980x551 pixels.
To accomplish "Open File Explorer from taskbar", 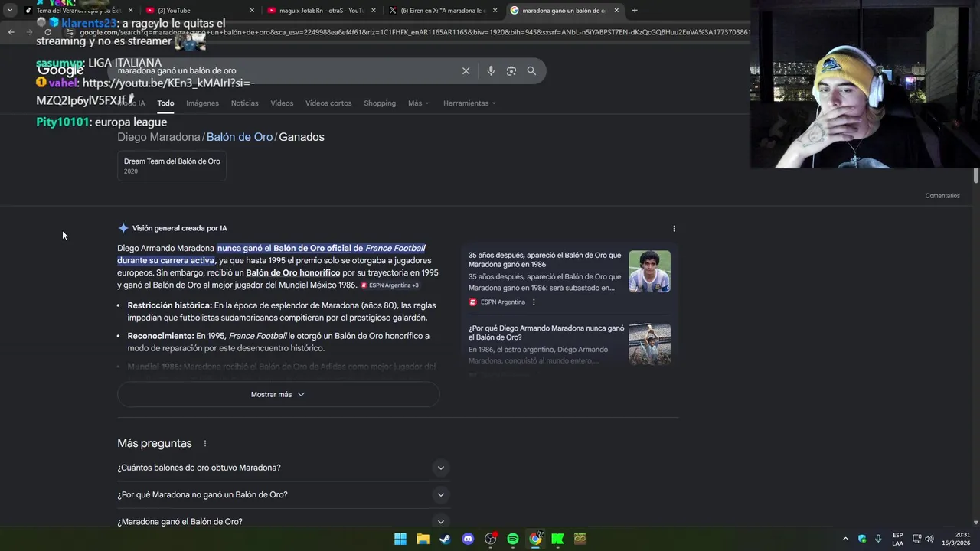I will 423,539.
